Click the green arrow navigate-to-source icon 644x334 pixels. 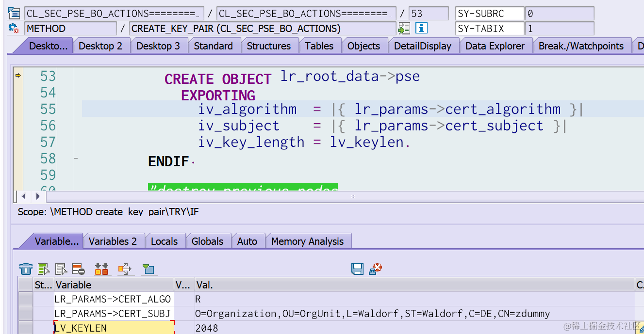tap(404, 28)
